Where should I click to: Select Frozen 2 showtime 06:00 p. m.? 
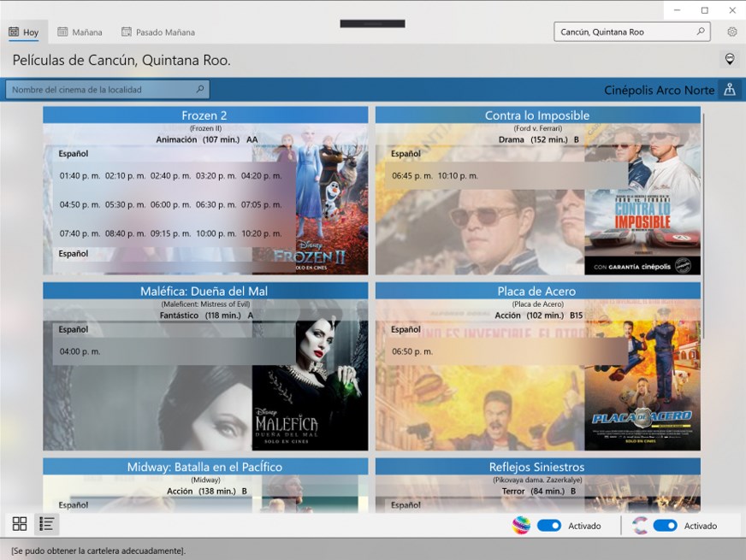click(x=170, y=205)
